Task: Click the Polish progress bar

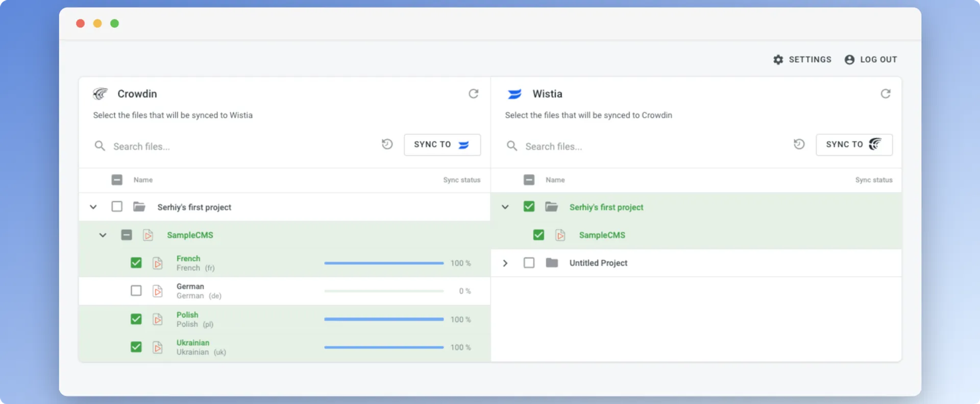Action: click(384, 319)
